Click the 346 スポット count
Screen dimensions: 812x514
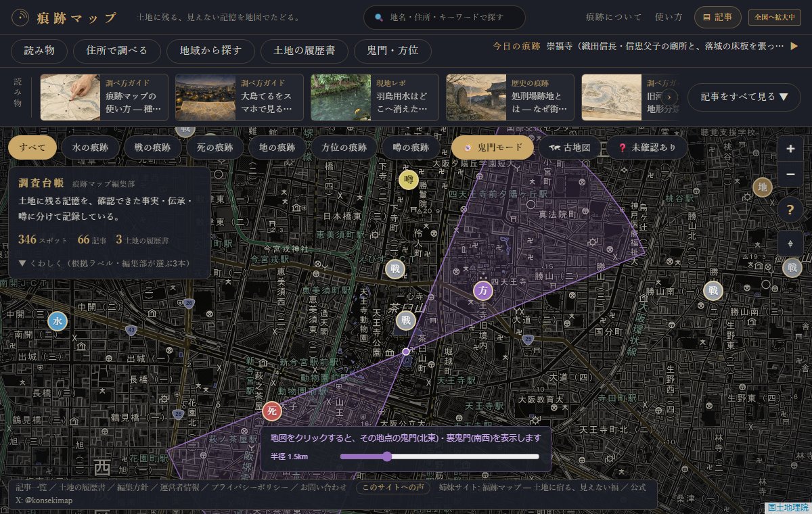coord(43,239)
